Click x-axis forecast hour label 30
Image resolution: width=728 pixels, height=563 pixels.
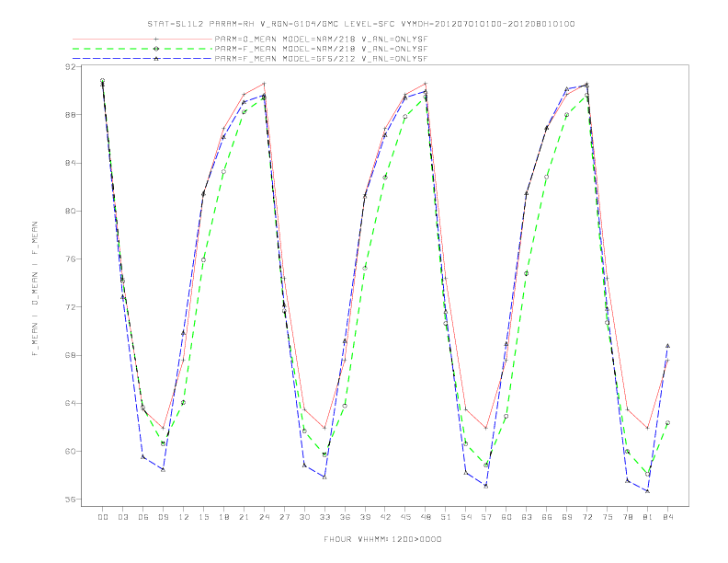click(304, 517)
